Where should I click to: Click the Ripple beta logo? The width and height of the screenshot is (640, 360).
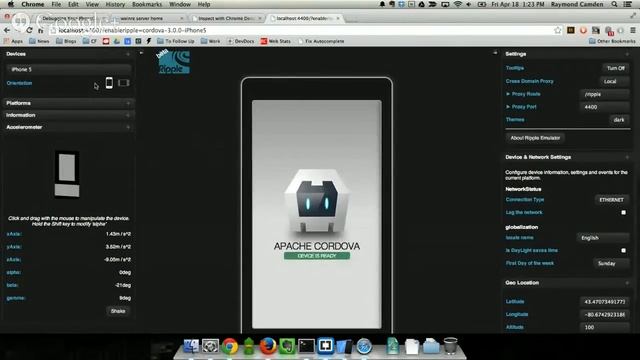tap(173, 62)
